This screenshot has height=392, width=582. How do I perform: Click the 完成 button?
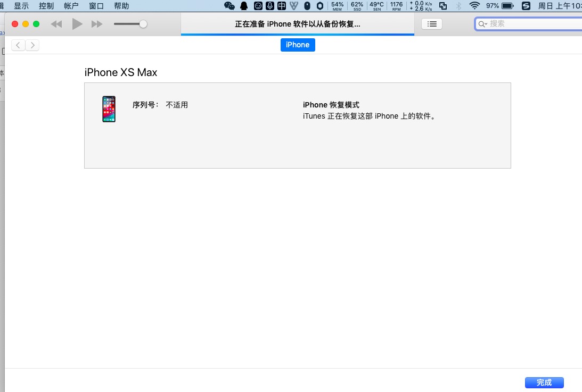pyautogui.click(x=544, y=382)
